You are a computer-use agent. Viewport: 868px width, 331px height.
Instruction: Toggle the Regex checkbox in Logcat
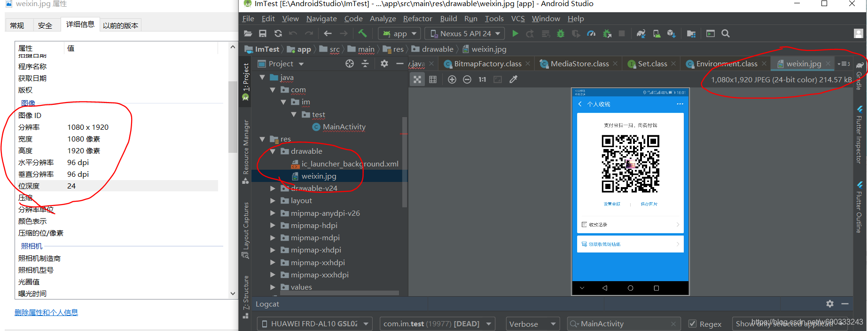pos(692,324)
